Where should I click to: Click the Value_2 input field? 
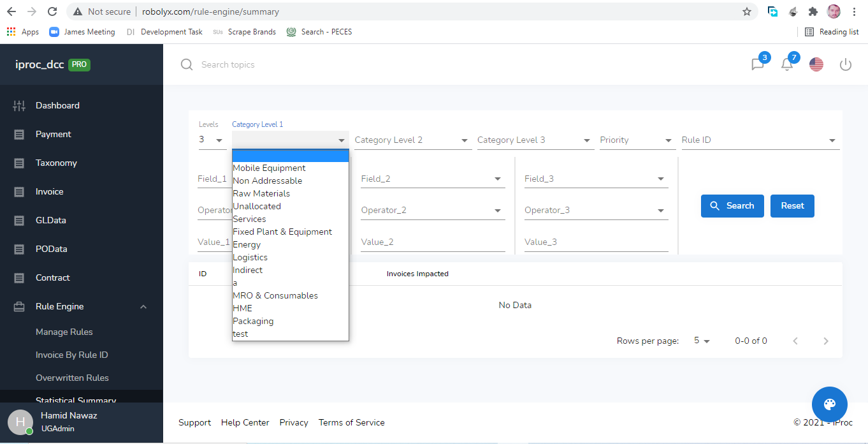point(433,242)
